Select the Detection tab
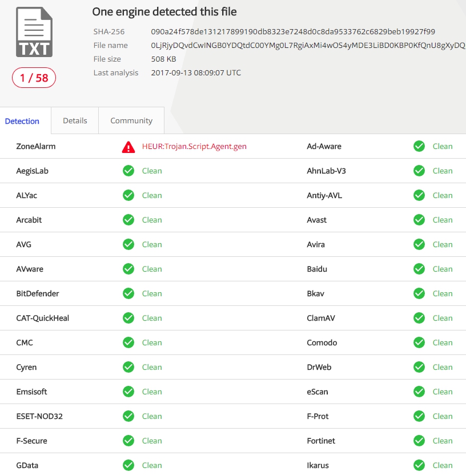 pos(22,121)
